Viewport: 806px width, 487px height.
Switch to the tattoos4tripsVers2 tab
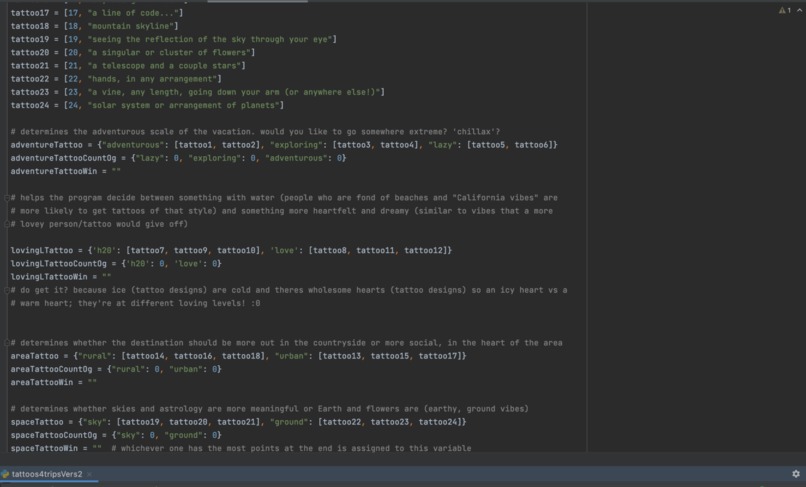pos(47,474)
